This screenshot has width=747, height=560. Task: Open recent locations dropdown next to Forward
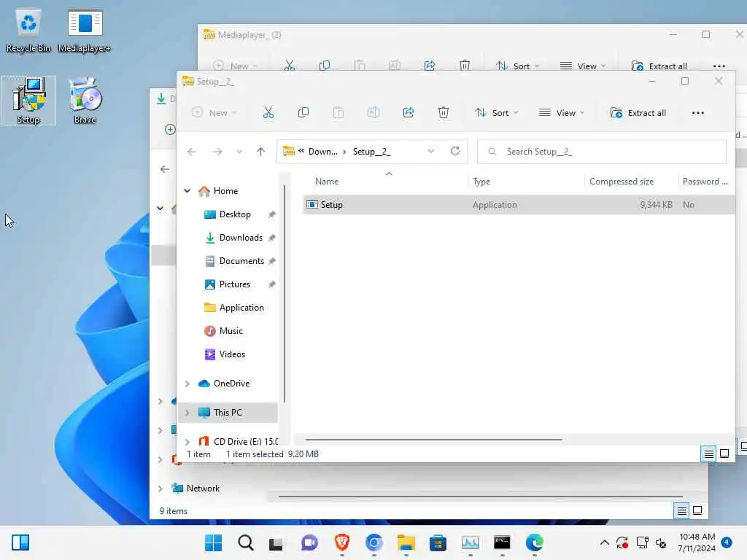[x=239, y=152]
